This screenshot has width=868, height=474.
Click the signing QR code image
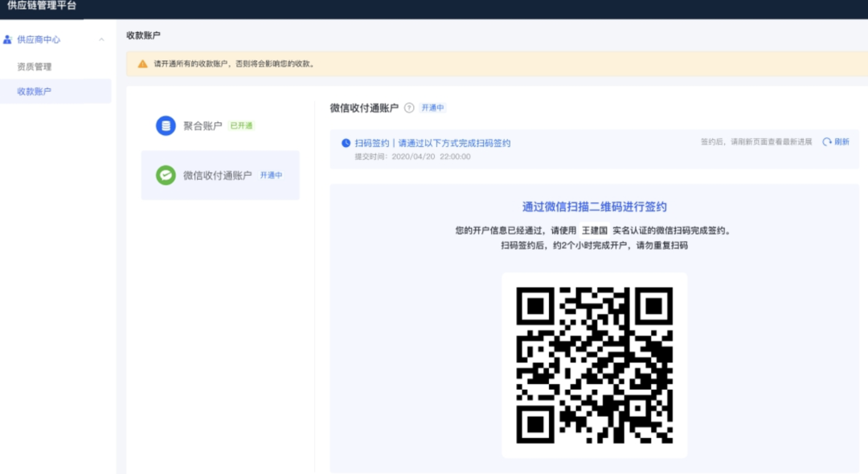(x=595, y=365)
